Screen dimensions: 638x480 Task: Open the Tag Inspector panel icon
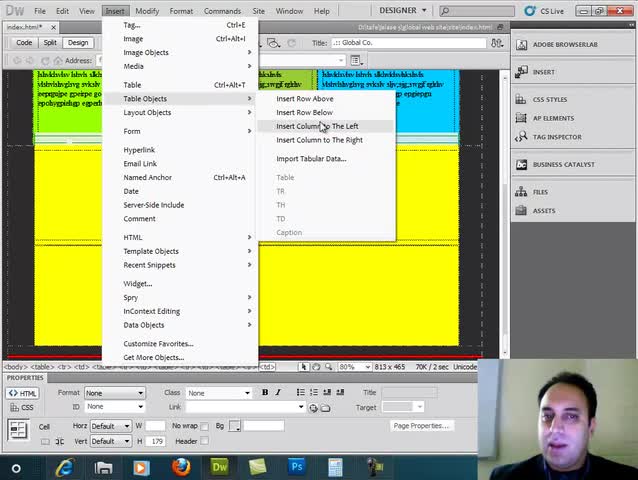[521, 137]
